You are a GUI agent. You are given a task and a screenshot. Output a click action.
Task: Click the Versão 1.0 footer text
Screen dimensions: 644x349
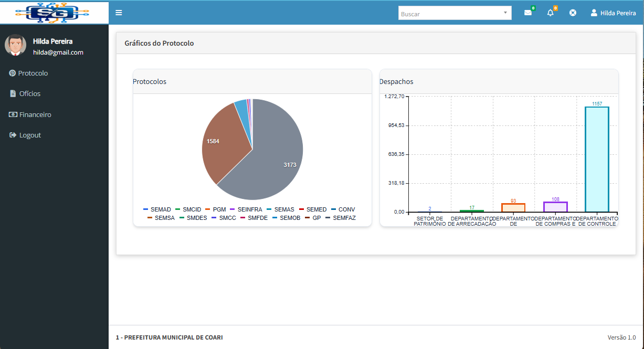tap(621, 337)
